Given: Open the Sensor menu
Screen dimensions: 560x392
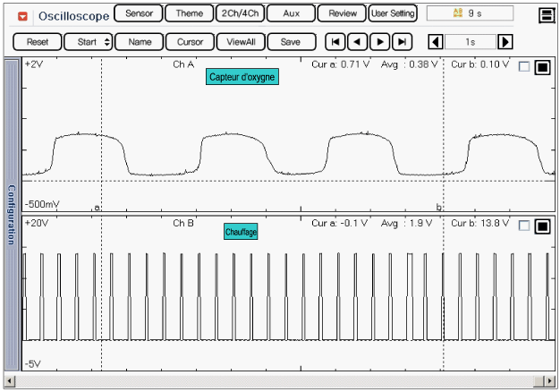Looking at the screenshot, I should (139, 14).
